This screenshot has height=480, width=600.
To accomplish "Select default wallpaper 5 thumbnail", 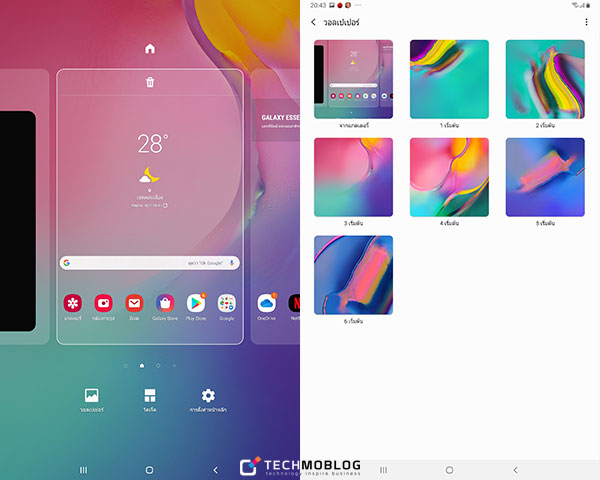I will tap(545, 177).
